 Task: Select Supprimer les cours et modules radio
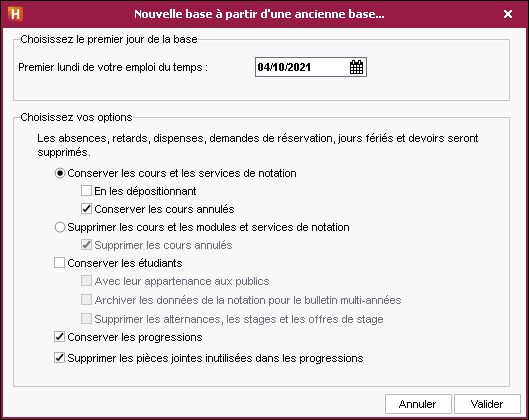tap(60, 227)
